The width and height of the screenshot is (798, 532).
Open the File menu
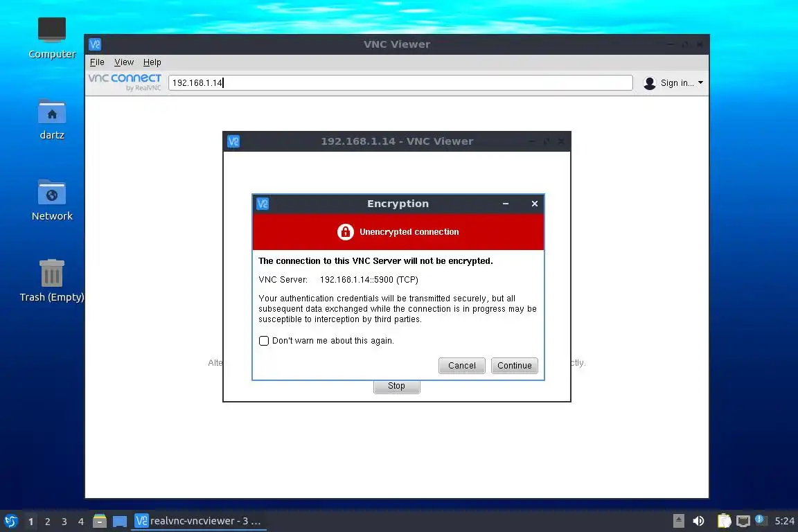coord(97,62)
